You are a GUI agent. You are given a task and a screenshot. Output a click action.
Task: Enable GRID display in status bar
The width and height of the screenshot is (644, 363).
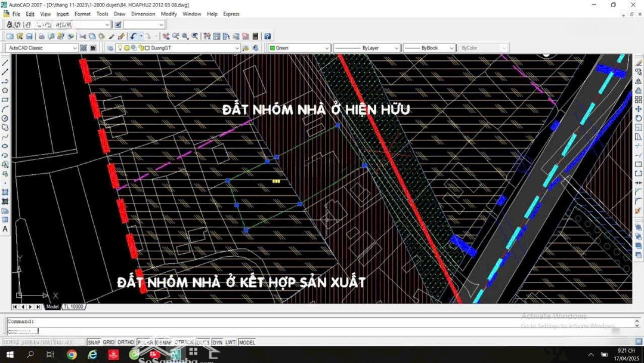(109, 342)
